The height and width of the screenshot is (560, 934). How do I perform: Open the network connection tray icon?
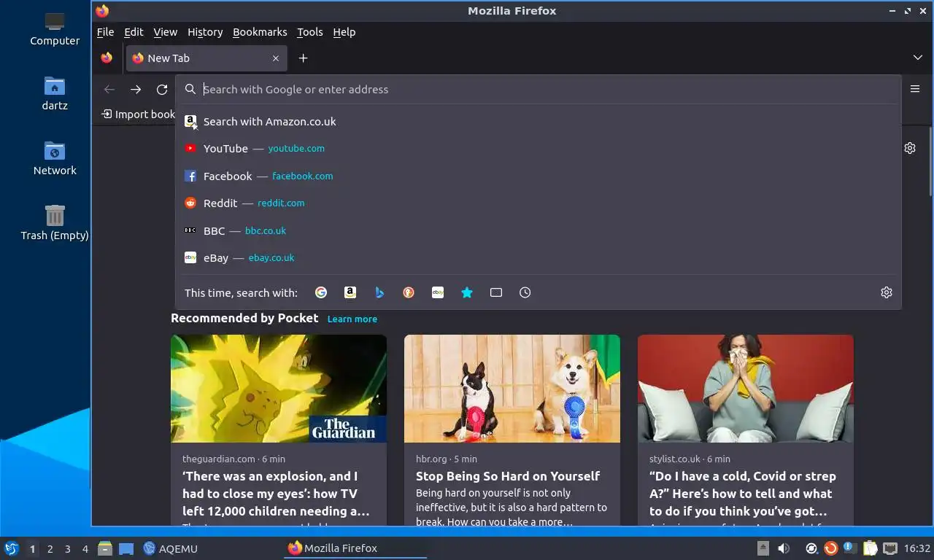[x=890, y=548]
